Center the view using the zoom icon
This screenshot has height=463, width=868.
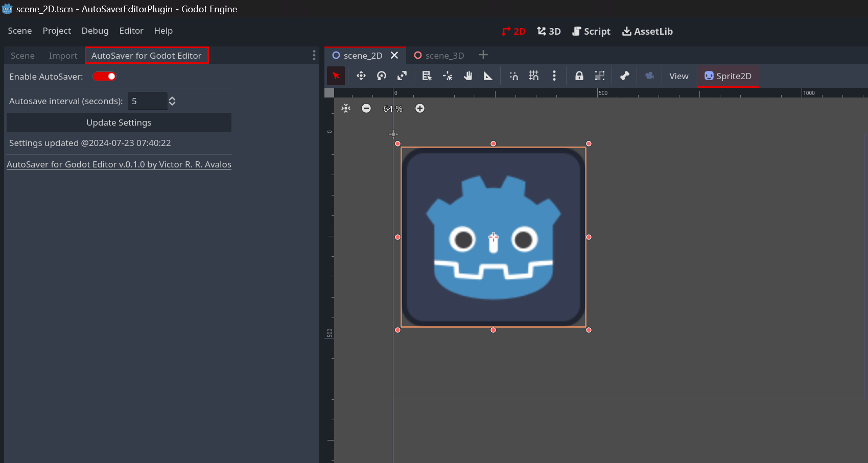pyautogui.click(x=346, y=108)
